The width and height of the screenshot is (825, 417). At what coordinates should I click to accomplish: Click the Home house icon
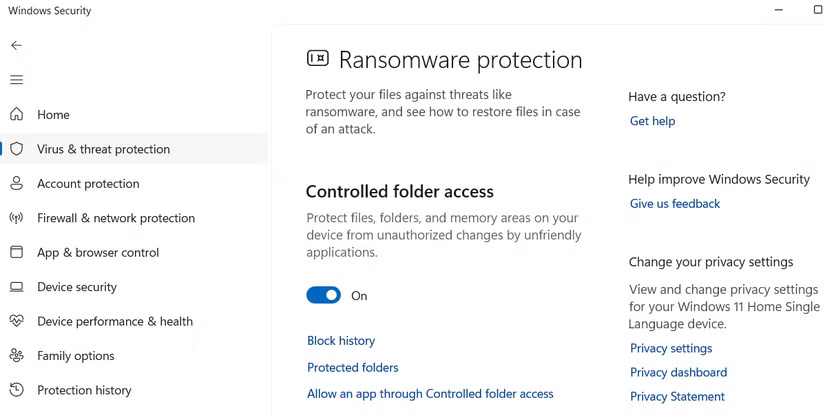17,115
